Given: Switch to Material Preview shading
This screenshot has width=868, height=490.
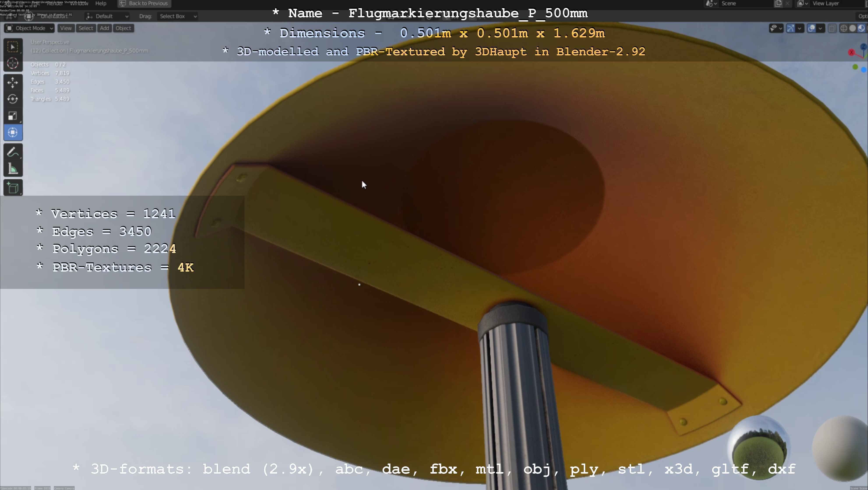Looking at the screenshot, I should click(x=861, y=28).
